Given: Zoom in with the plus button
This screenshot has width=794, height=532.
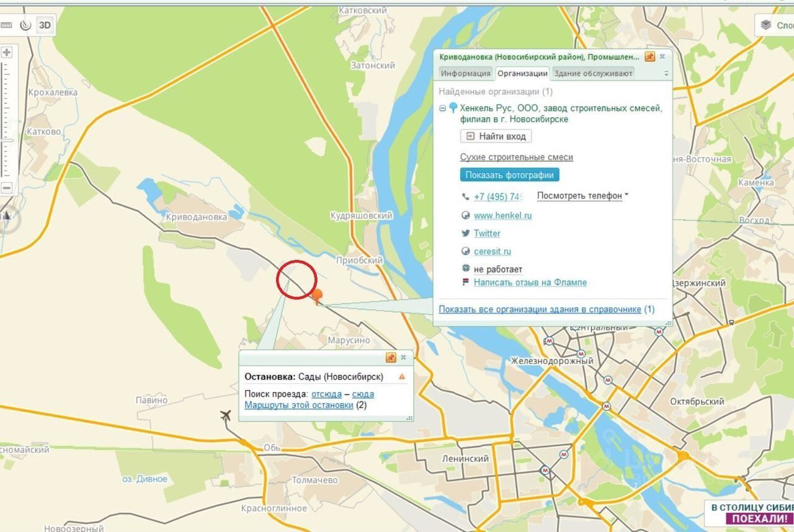Looking at the screenshot, I should [7, 53].
